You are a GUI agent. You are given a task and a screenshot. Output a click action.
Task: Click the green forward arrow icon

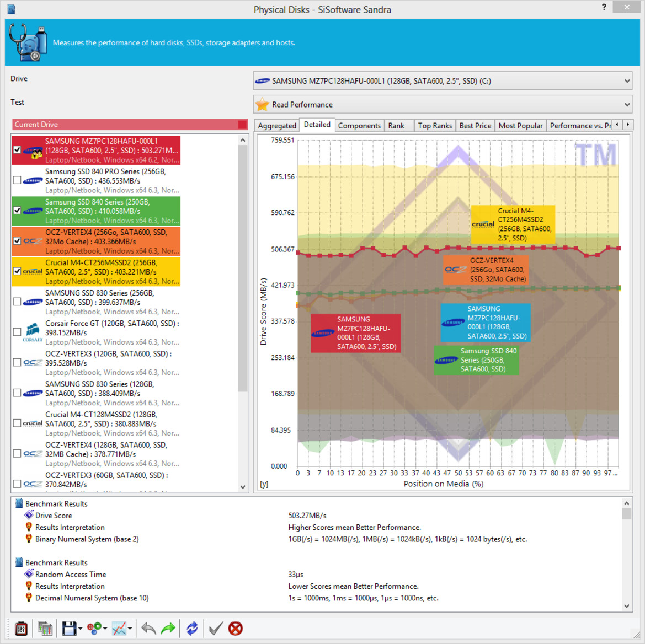tap(168, 629)
